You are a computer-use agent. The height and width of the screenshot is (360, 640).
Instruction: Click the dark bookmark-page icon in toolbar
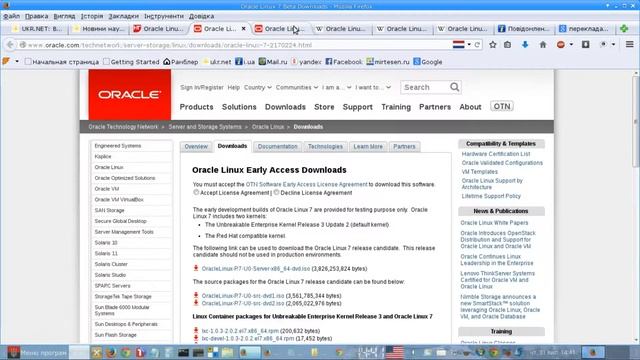pyautogui.click(x=585, y=44)
